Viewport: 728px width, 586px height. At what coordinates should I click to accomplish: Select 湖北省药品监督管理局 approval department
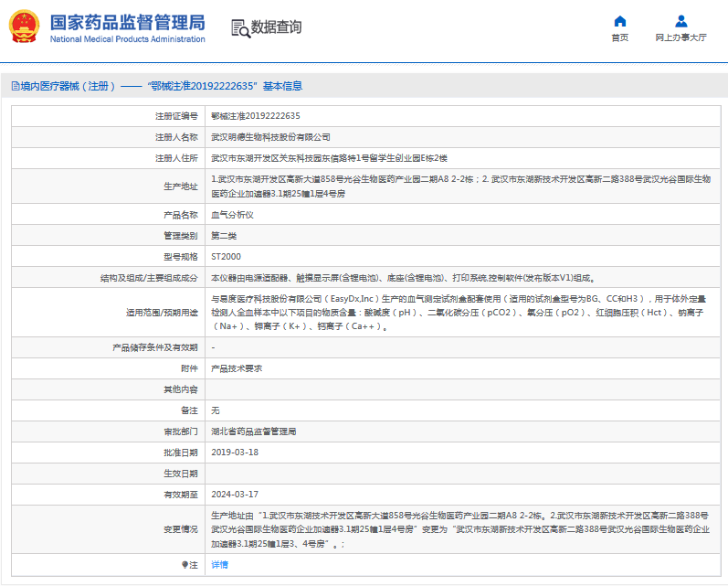click(x=254, y=432)
